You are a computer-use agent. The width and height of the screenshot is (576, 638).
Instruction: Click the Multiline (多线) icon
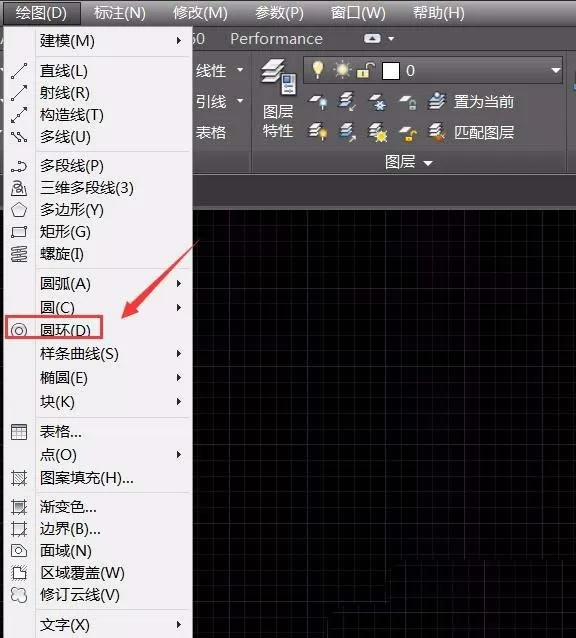point(19,137)
